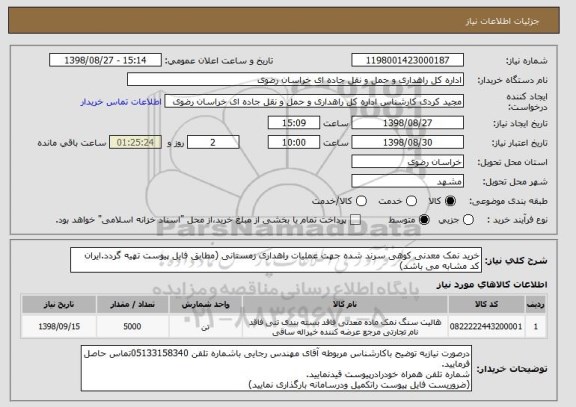
Task: Choose the جزیی purchase process option
Action: click(468, 220)
